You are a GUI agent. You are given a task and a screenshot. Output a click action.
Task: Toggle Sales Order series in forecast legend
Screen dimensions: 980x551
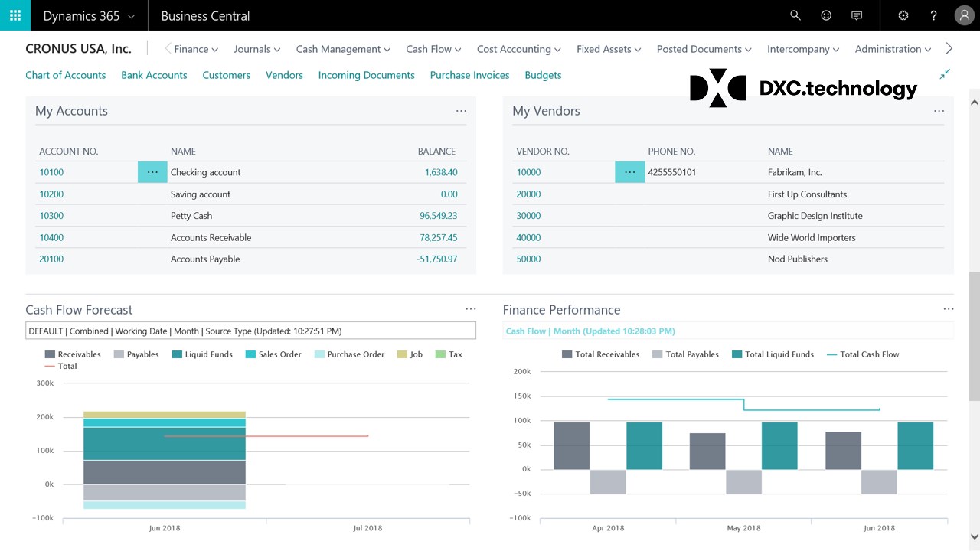click(x=273, y=354)
